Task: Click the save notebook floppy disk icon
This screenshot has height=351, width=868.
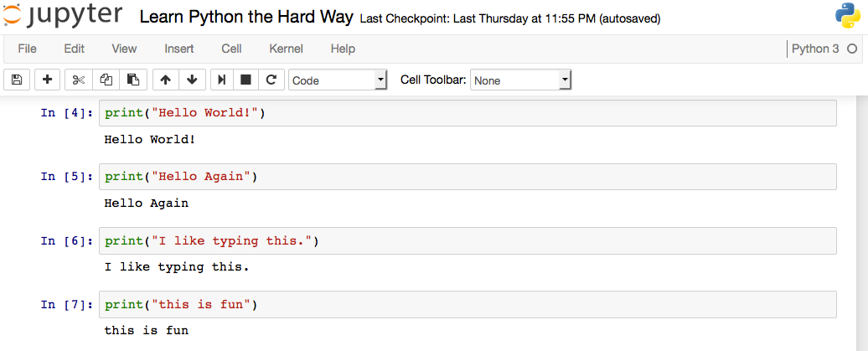Action: point(18,80)
